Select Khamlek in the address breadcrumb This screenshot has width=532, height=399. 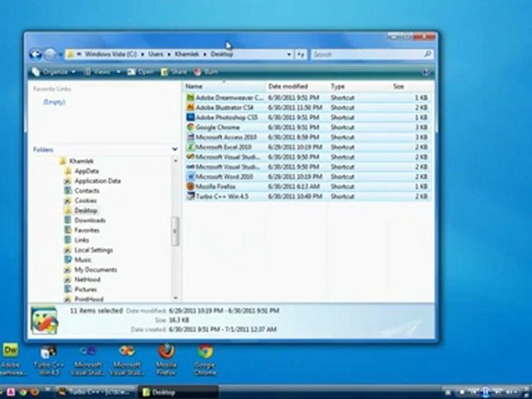tap(187, 54)
